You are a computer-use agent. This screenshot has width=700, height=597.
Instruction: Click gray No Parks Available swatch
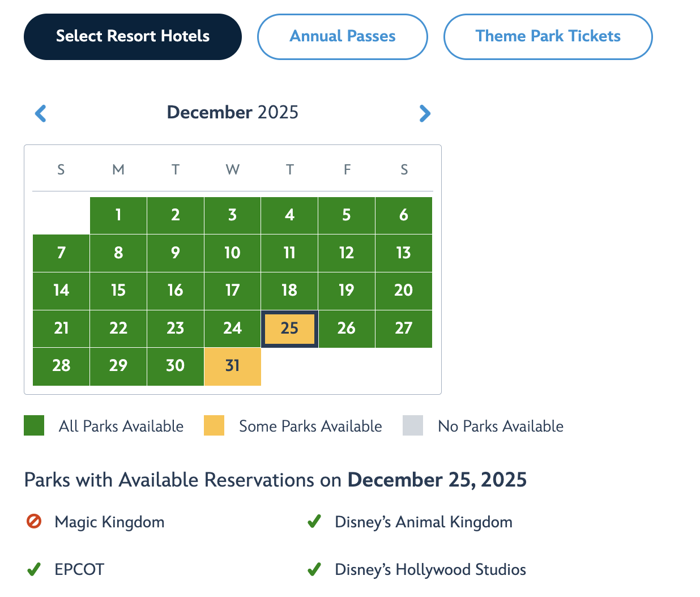(413, 425)
